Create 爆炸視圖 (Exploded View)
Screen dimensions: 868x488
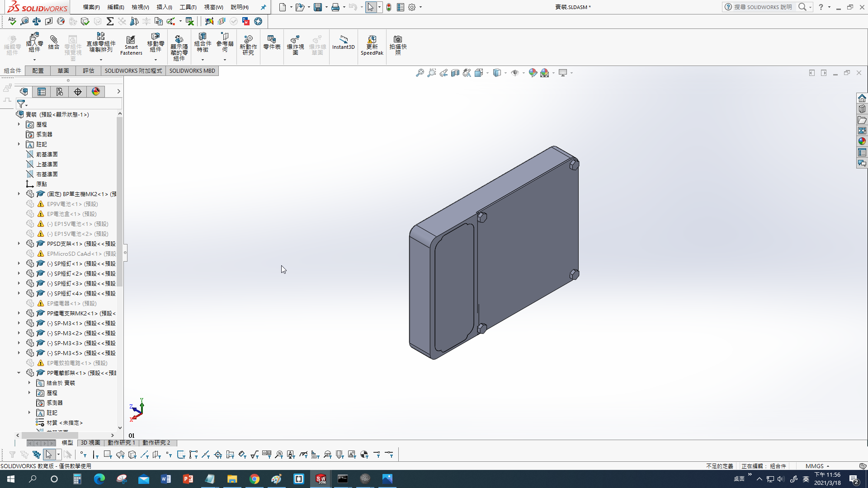click(x=295, y=45)
